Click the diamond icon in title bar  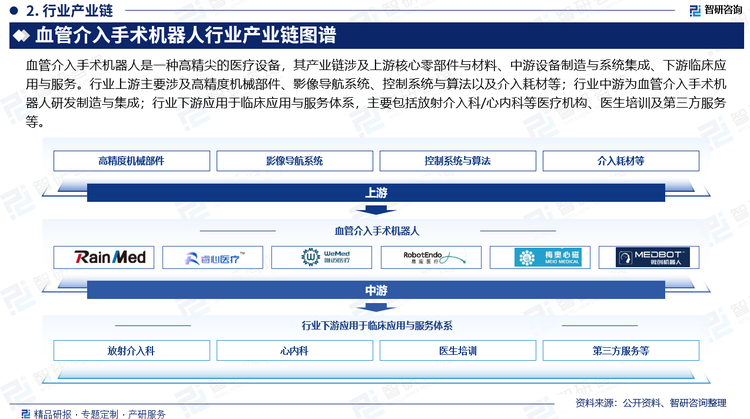pos(21,36)
